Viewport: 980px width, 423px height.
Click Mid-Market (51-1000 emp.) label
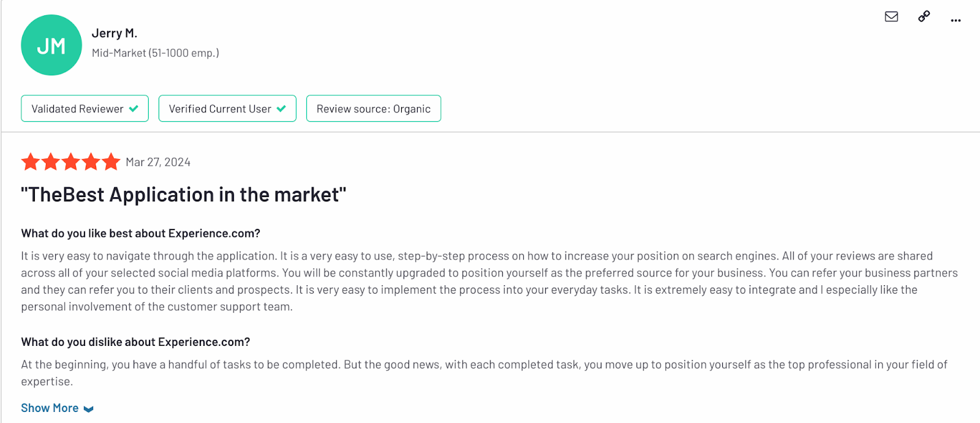[x=156, y=53]
